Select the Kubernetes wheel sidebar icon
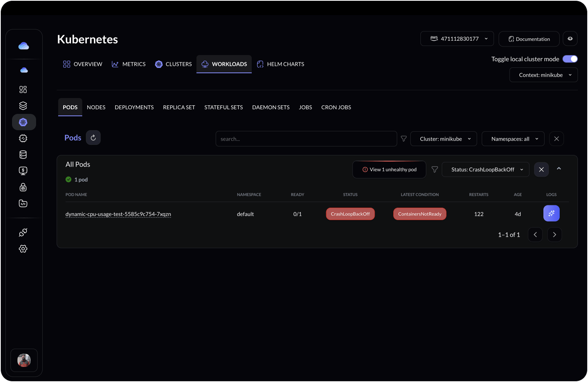 pos(24,122)
